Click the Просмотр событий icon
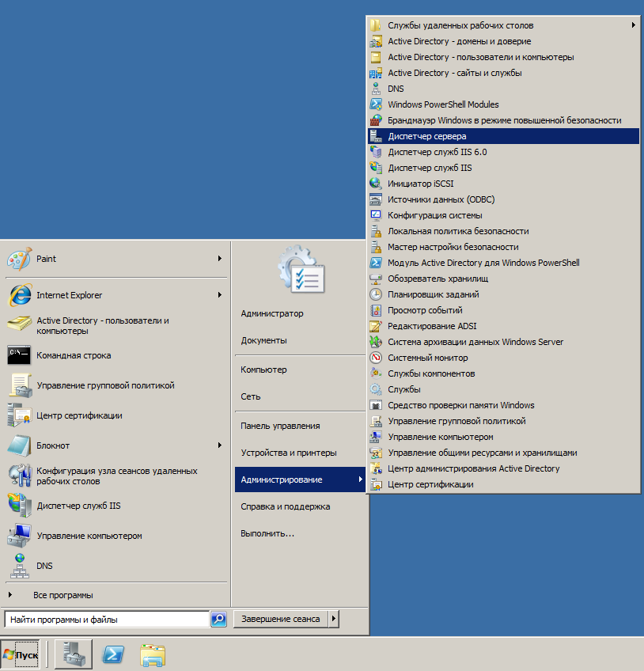The width and height of the screenshot is (644, 671). click(376, 310)
